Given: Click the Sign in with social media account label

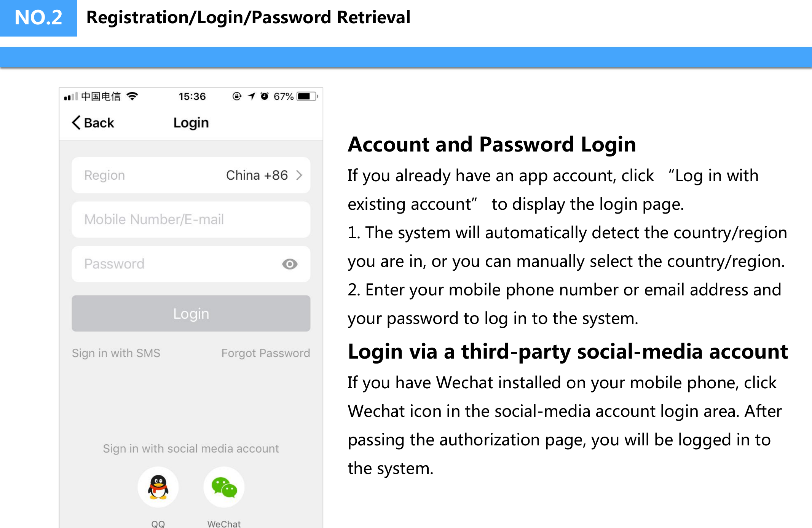Looking at the screenshot, I should pos(191,448).
